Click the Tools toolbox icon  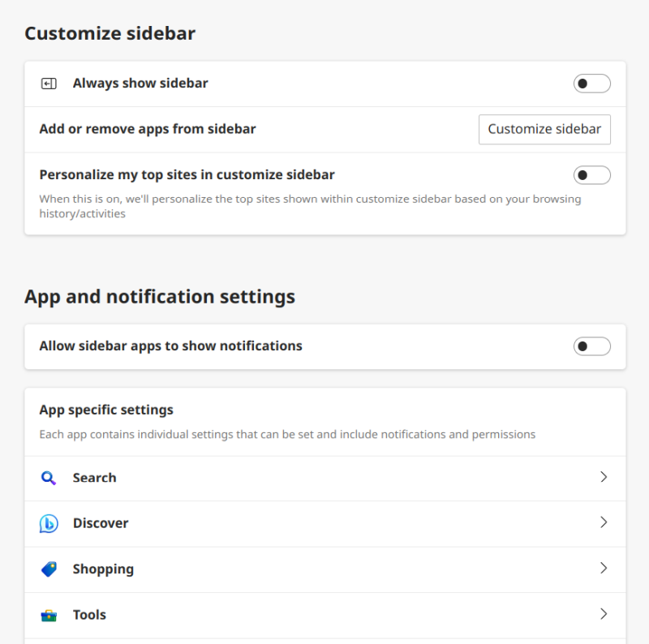coord(49,615)
